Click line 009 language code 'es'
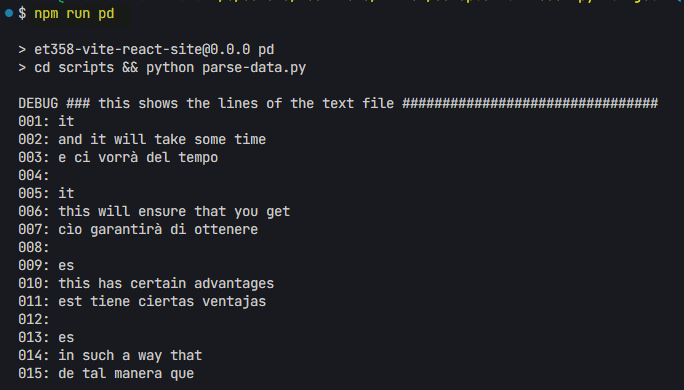Viewport: 684px width, 390px height. (66, 266)
